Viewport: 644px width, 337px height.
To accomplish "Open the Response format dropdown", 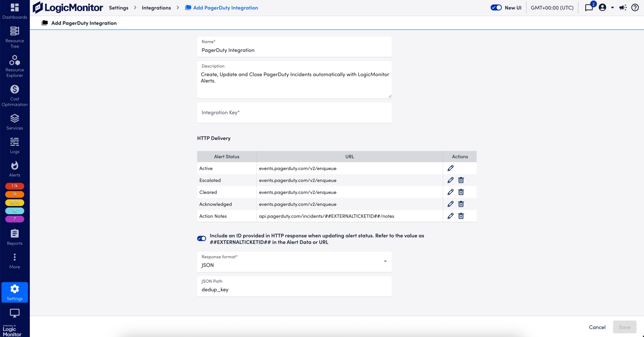I will pos(385,262).
